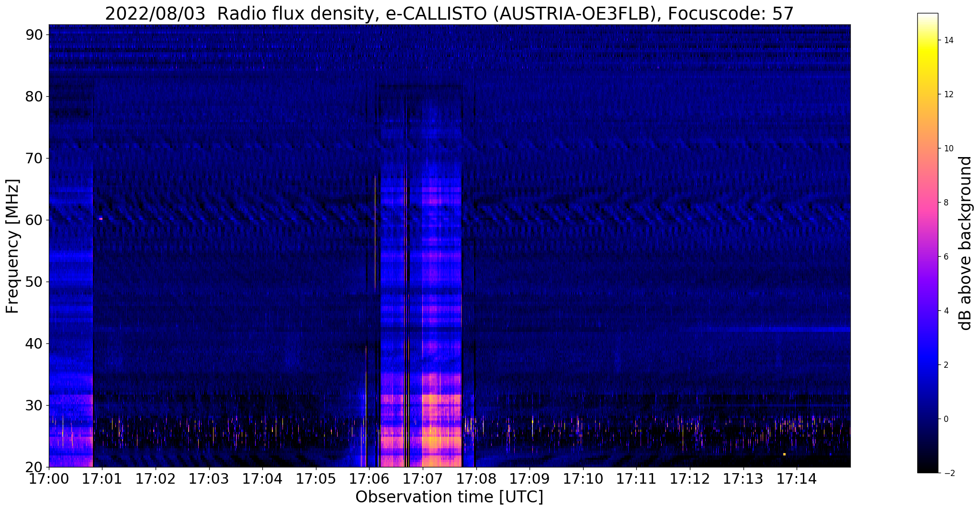Viewport: 980px width, 511px height.
Task: Click the y-axis tick label 80
Action: (34, 96)
